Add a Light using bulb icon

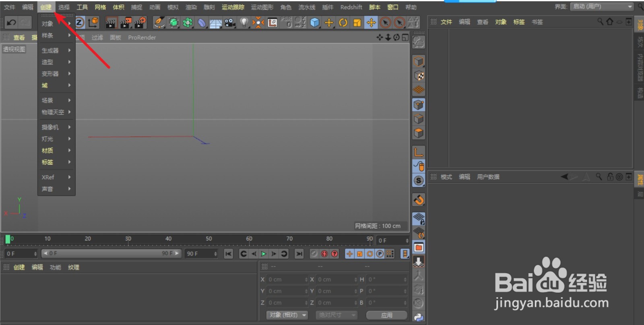click(244, 23)
